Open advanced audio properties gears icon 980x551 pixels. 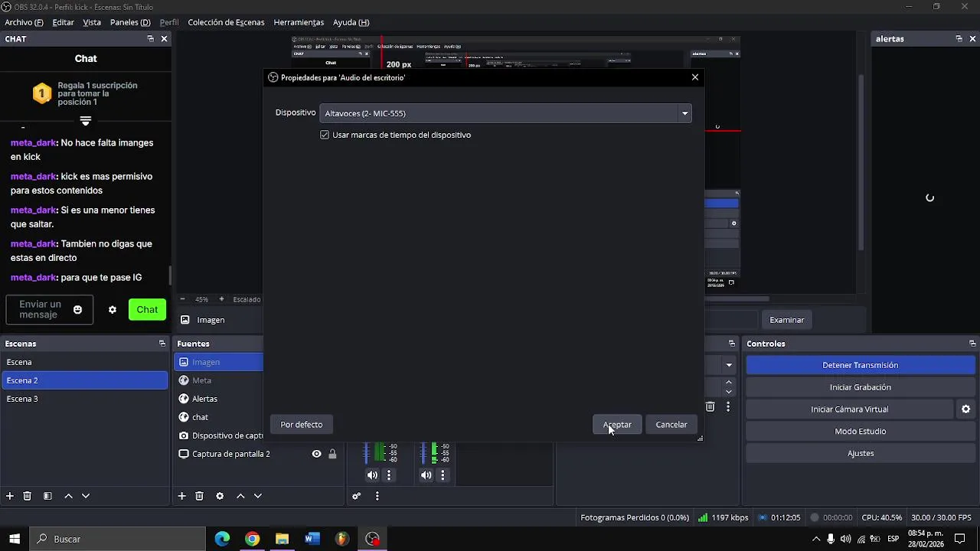coord(356,496)
